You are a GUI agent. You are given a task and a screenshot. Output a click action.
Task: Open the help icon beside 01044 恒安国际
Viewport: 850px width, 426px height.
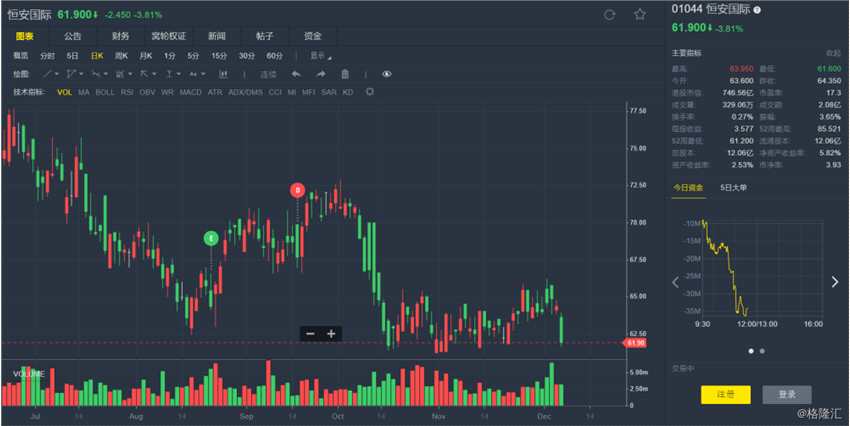pyautogui.click(x=757, y=10)
